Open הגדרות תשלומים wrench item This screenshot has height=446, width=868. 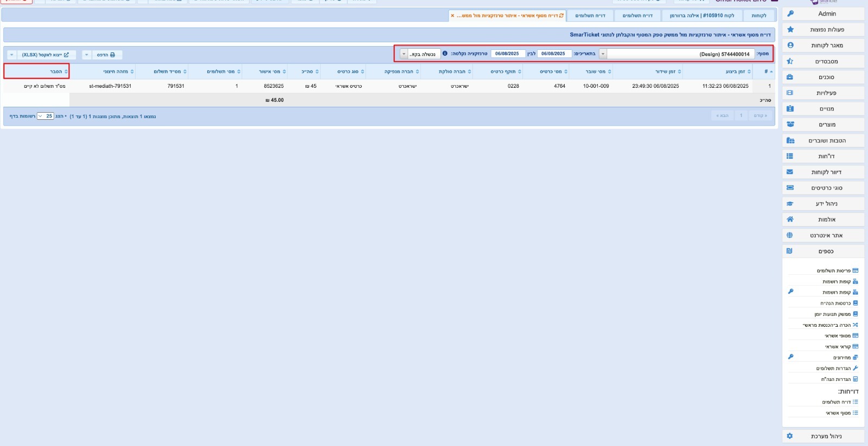click(837, 368)
